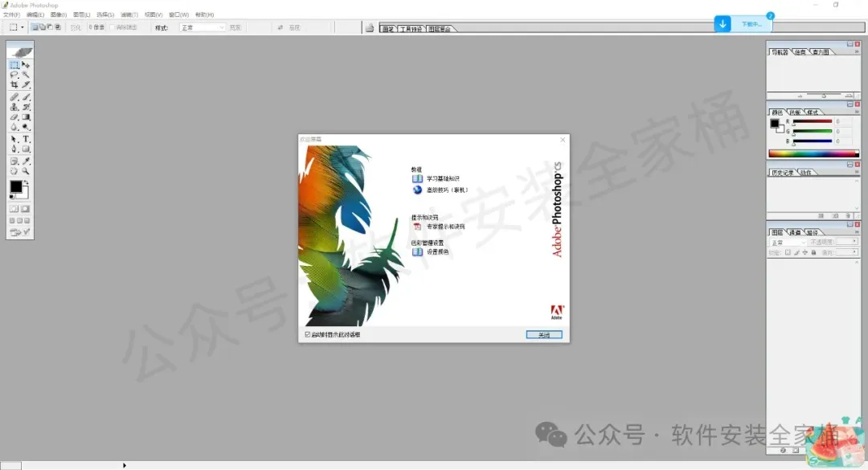Select the Slice tool
Image resolution: width=868 pixels, height=470 pixels.
(x=26, y=84)
